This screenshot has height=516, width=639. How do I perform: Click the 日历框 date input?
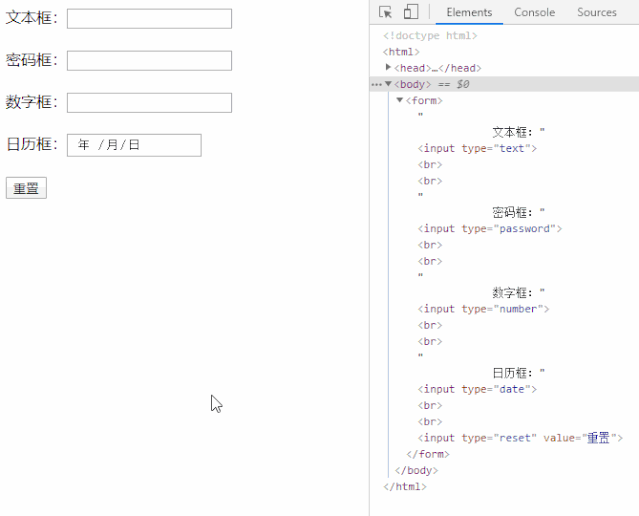click(x=134, y=145)
